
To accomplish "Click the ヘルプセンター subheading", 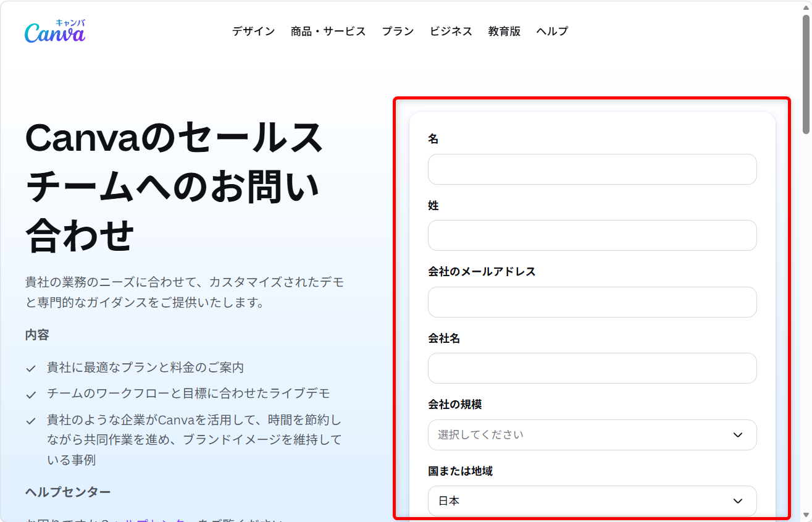I will pyautogui.click(x=68, y=492).
